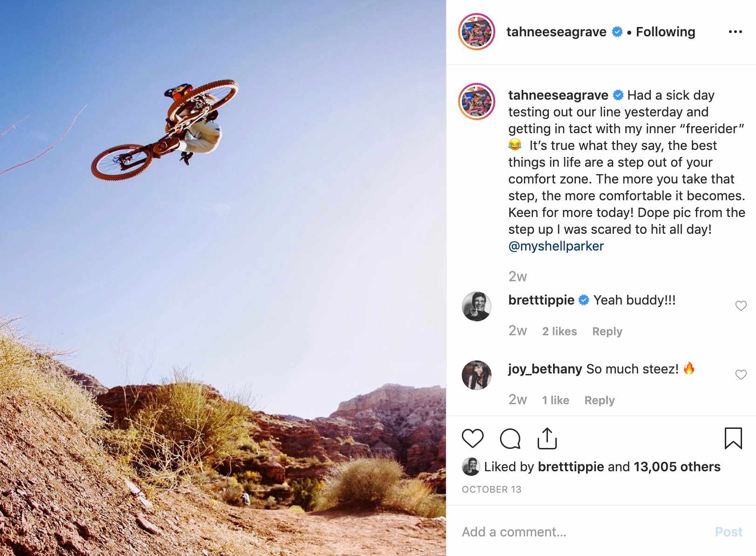Click tahneeseagrave's header profile picture
Screen dimensions: 756x556
[476, 32]
